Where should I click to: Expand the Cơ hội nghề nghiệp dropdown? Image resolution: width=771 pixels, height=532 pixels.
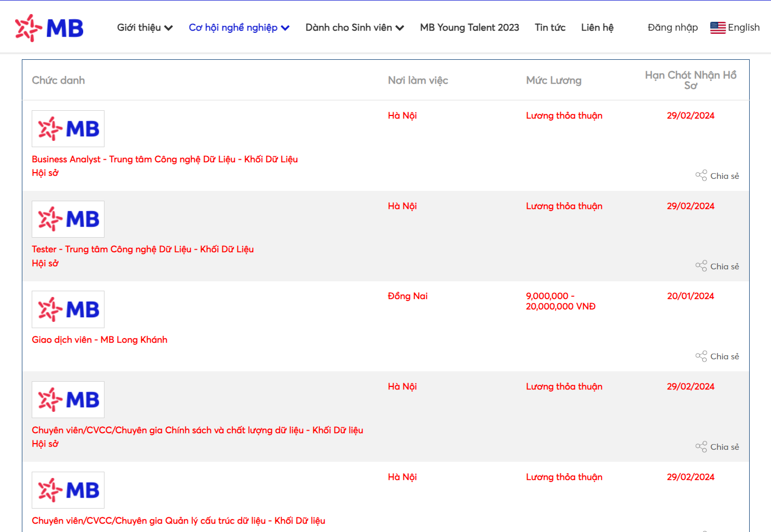239,28
